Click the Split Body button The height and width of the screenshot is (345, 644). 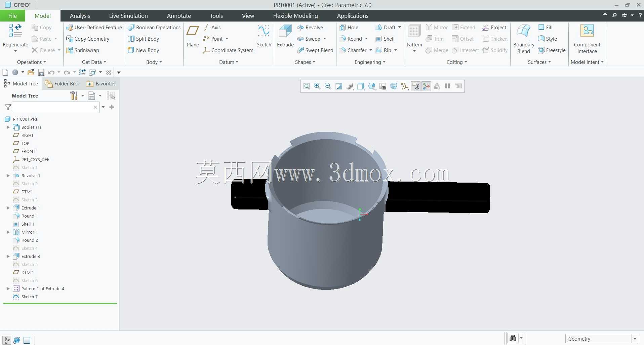(x=144, y=39)
